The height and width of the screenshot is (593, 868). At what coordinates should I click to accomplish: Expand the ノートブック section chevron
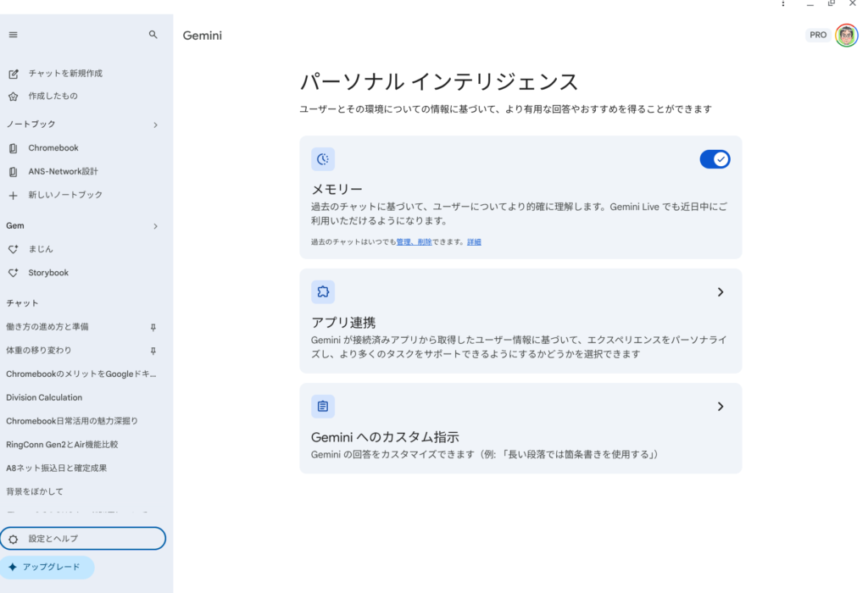[155, 125]
